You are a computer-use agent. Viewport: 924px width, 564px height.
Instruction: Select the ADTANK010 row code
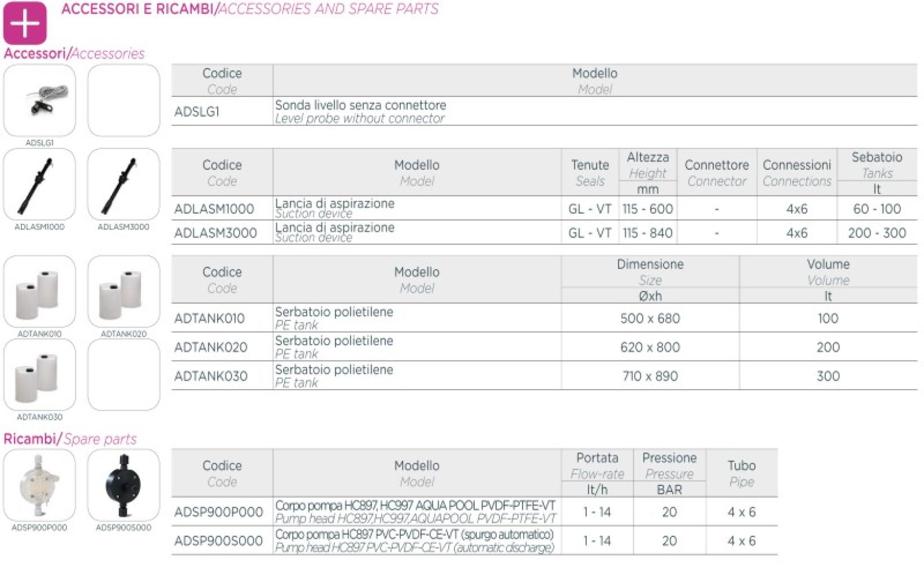[x=209, y=318]
